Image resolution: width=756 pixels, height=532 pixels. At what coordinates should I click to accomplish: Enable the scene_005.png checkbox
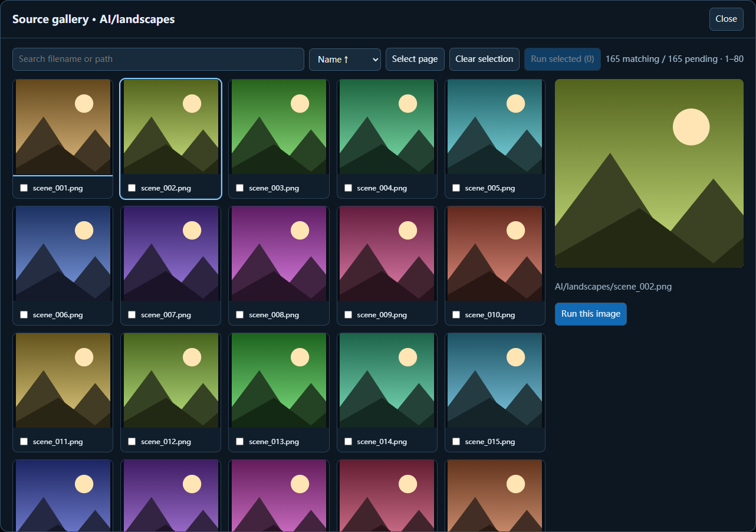point(456,188)
